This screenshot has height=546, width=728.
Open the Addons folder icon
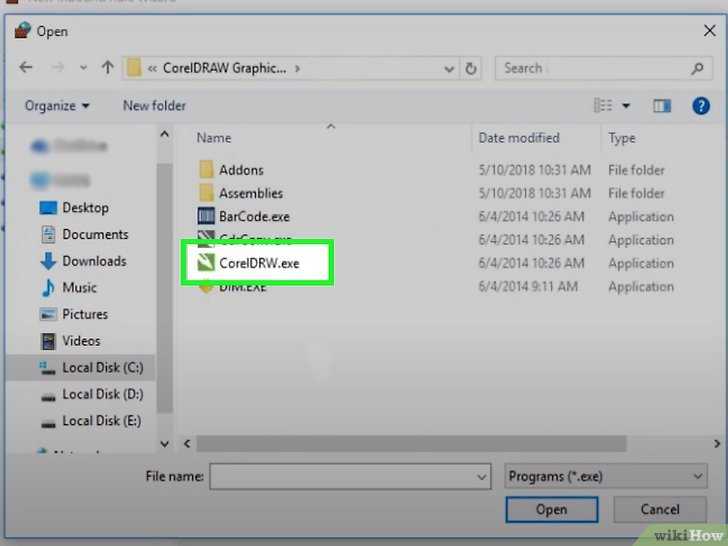[206, 169]
